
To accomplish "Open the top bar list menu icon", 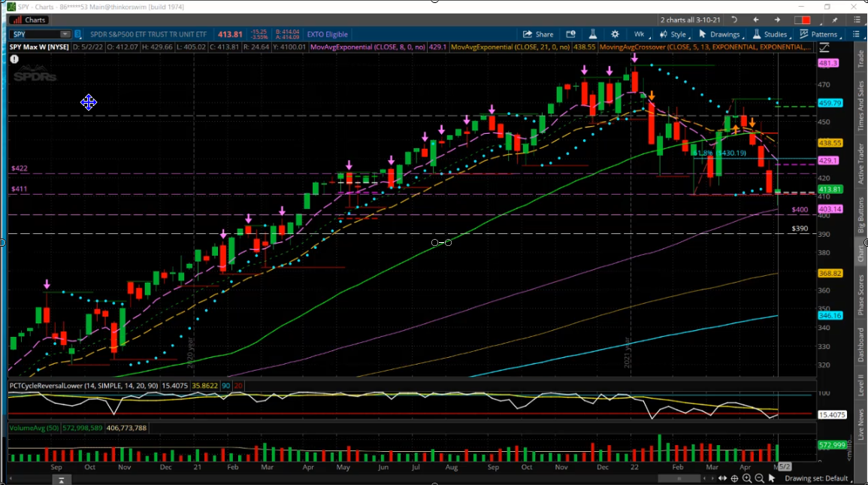I will pyautogui.click(x=857, y=20).
